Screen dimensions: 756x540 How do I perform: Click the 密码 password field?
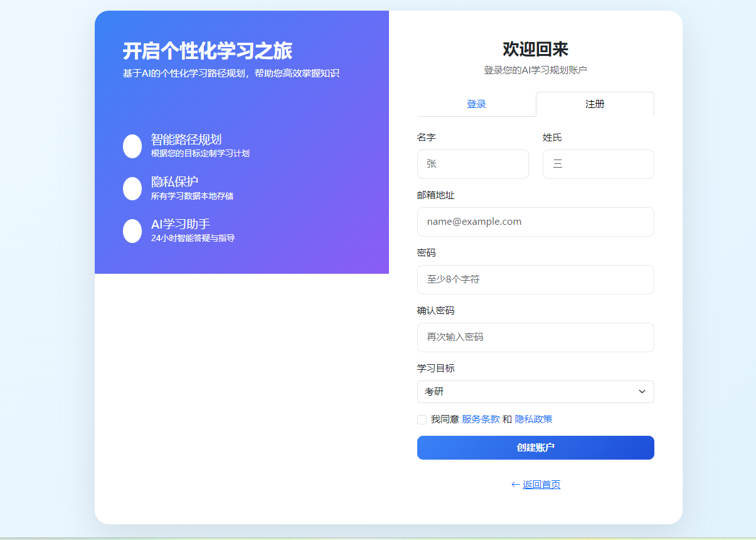[535, 279]
